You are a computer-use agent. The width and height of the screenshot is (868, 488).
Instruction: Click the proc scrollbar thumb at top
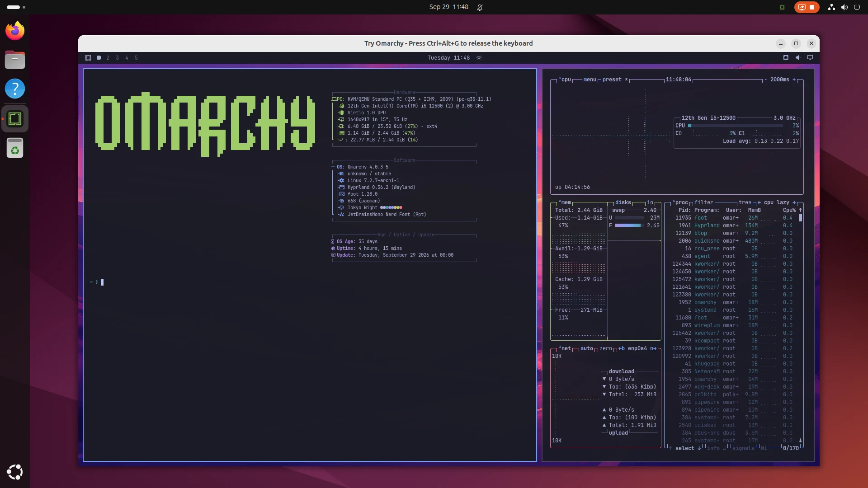[x=800, y=218]
